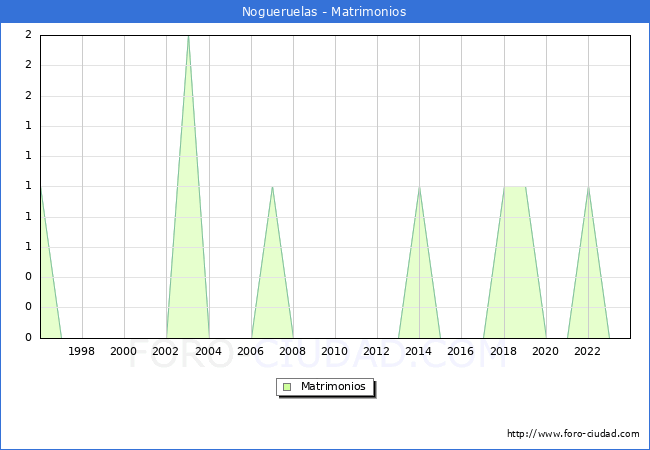The image size is (650, 450).
Task: Click the peak at year 2014
Action: 419,190
